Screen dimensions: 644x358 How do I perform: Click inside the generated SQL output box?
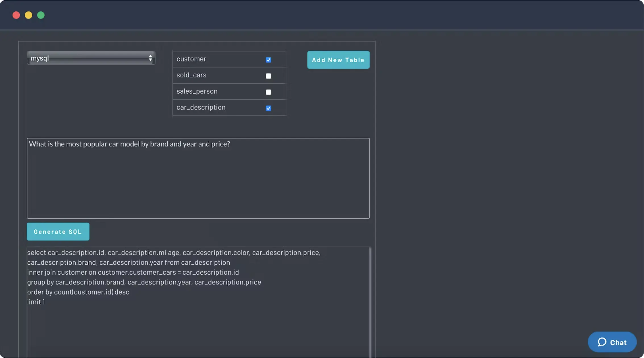tap(198, 327)
